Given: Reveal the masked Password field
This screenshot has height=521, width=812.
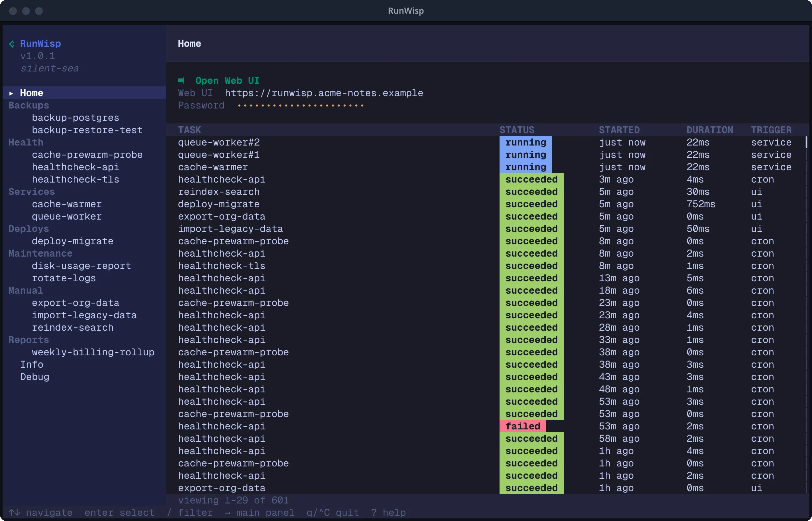Looking at the screenshot, I should (301, 106).
